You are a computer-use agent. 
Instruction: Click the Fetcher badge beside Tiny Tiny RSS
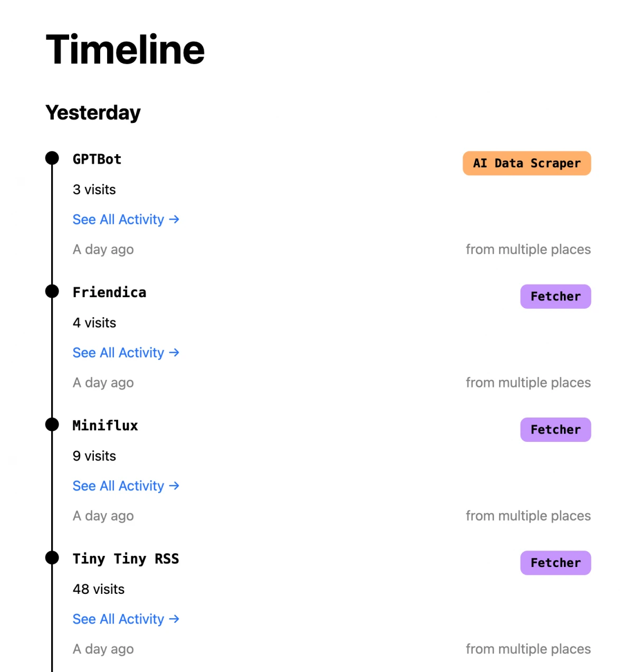555,563
